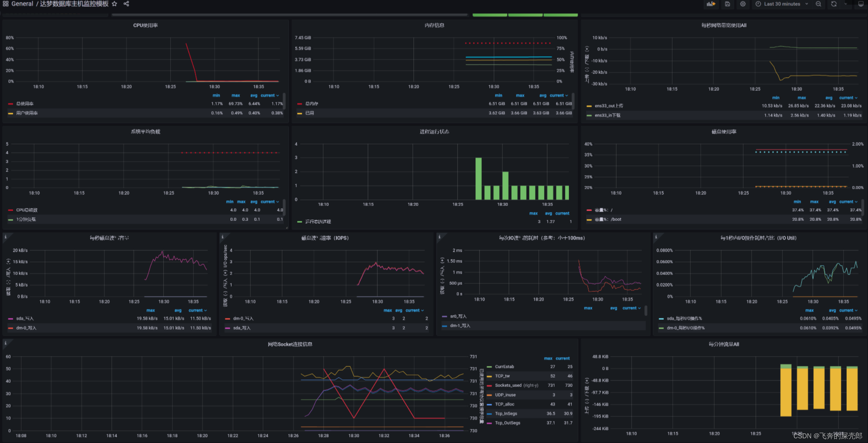Screen dimensions: 868x443
Task: Toggle UDP_inuse series visibility
Action: [505, 395]
